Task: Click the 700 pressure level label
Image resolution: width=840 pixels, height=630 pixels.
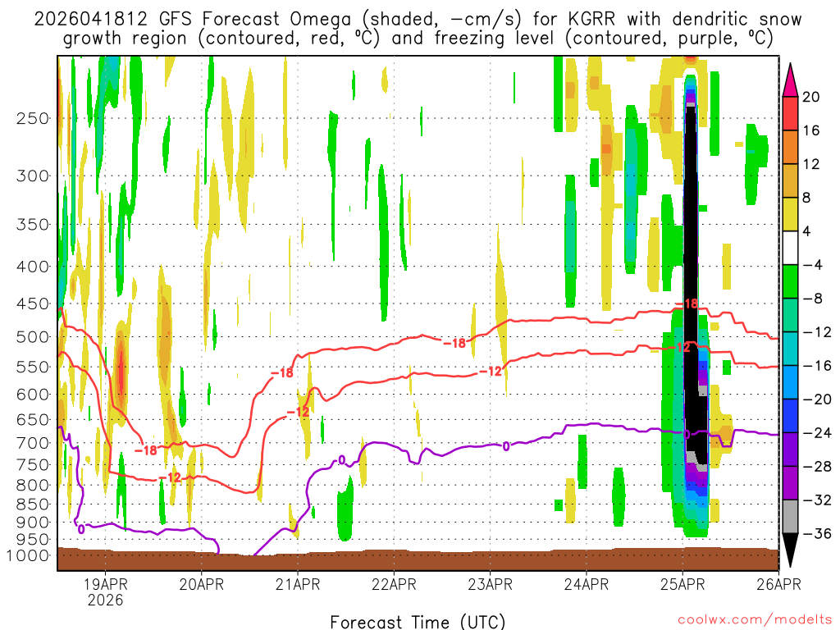Action: (x=33, y=443)
